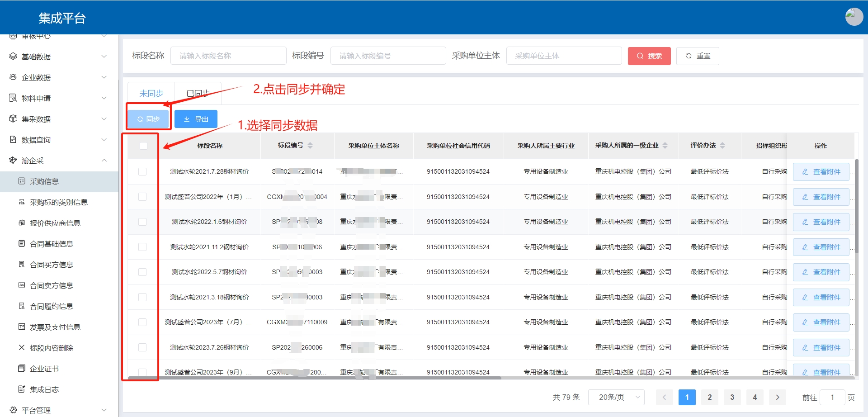Click the 集采数据 cube icon
The image size is (868, 417).
pos(13,119)
